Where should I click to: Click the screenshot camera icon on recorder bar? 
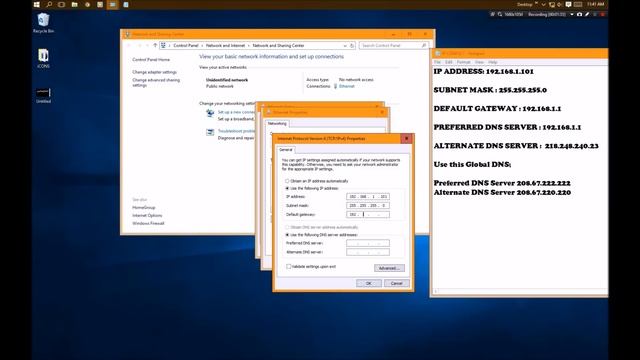[x=579, y=14]
